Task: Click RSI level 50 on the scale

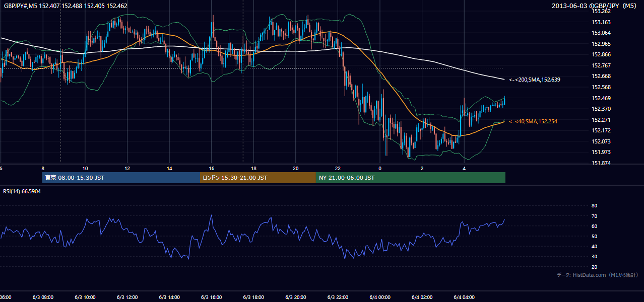Action: [594, 236]
